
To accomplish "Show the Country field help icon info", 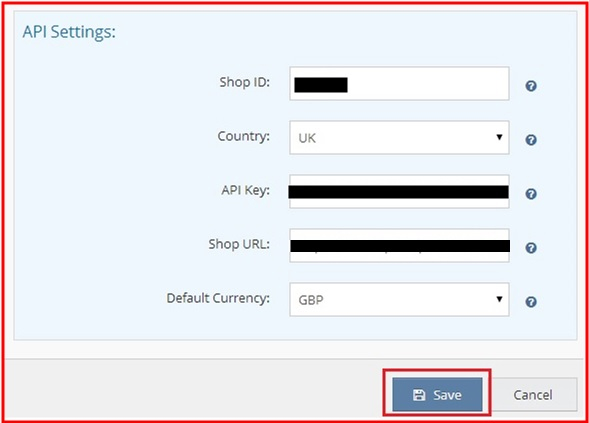I will tap(531, 140).
